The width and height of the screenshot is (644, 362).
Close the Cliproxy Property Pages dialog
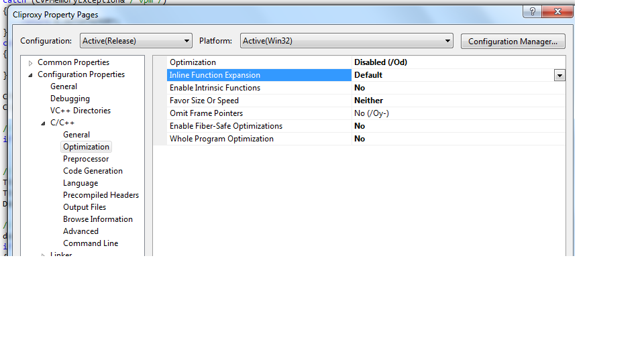[x=557, y=11]
